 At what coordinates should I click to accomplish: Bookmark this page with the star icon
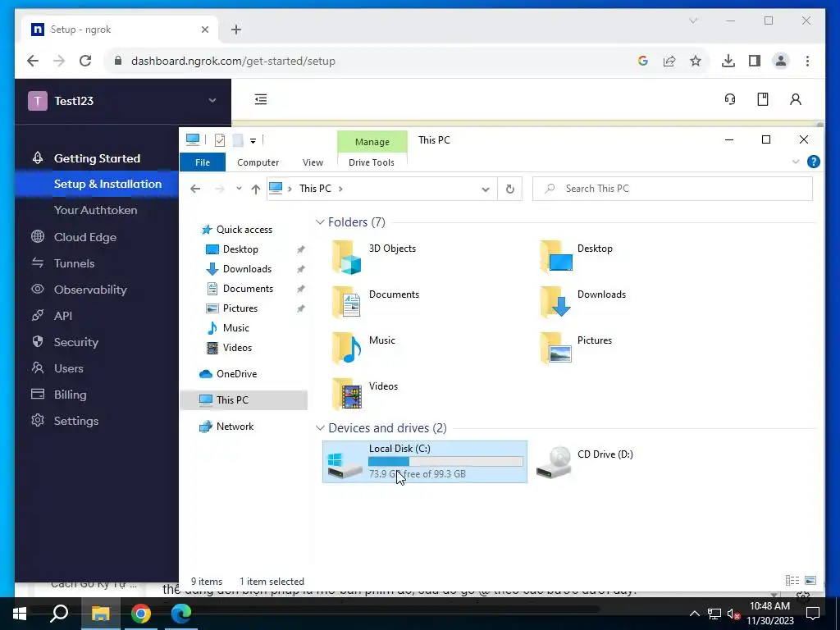click(x=696, y=61)
